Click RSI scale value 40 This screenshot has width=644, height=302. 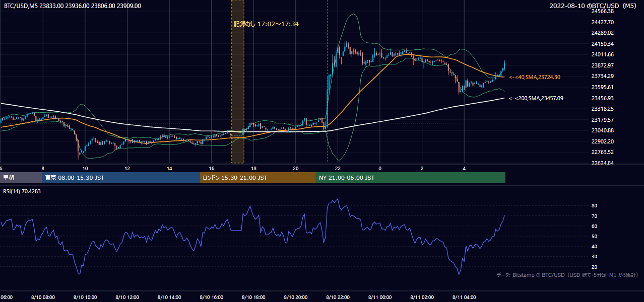pyautogui.click(x=594, y=246)
